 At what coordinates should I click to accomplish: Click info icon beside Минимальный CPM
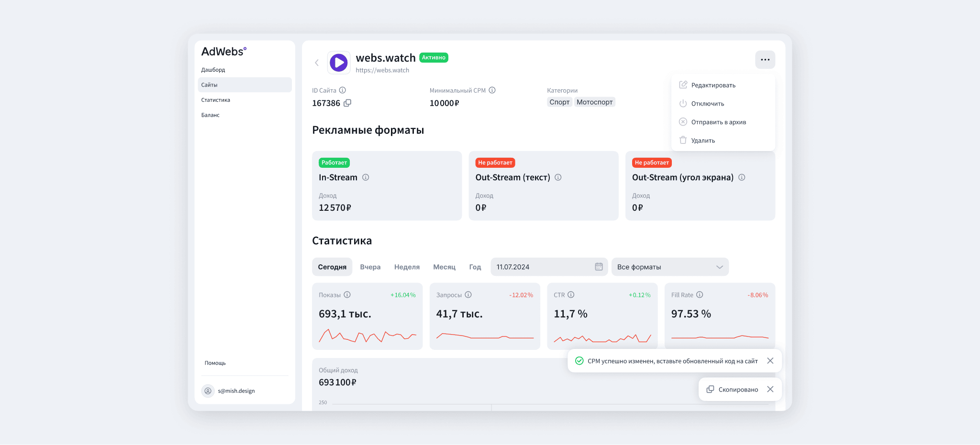(492, 90)
